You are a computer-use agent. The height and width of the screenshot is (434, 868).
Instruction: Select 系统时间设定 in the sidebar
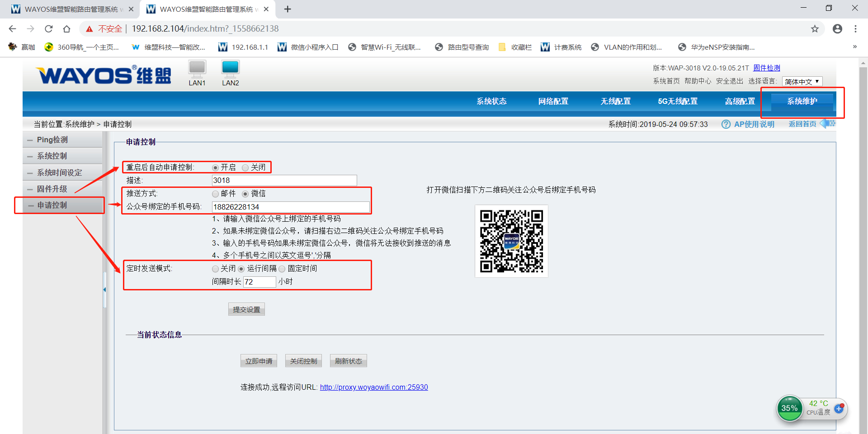[x=62, y=173]
